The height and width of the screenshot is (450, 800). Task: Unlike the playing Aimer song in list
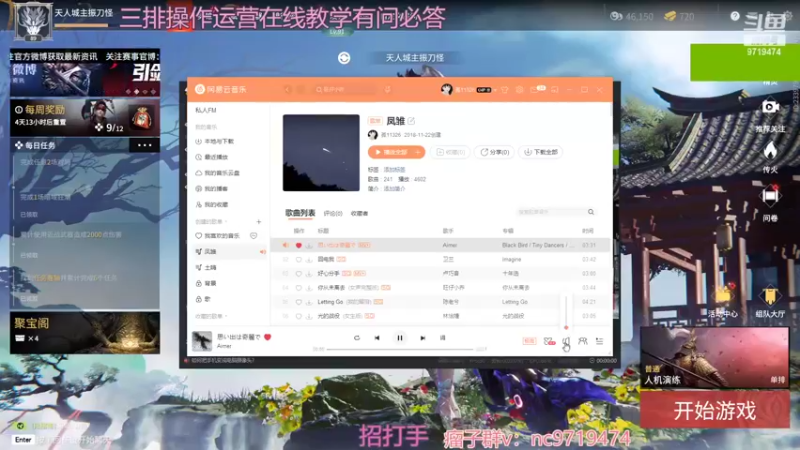click(298, 245)
